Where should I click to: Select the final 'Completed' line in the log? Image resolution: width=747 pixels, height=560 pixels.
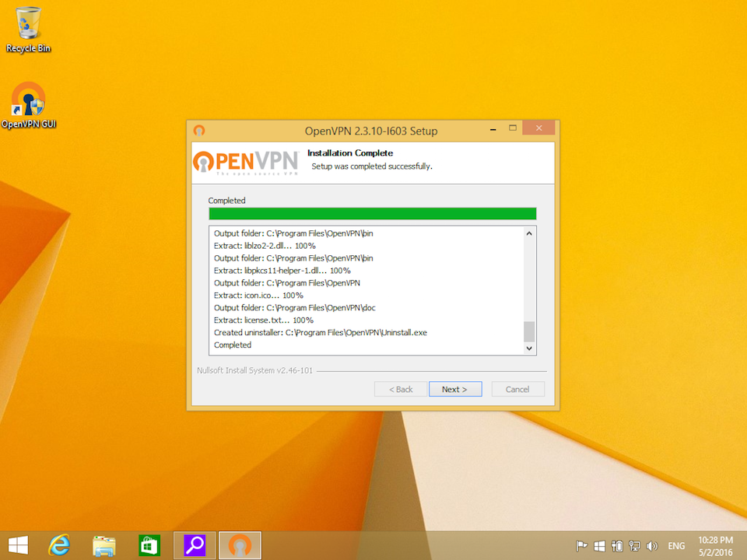233,345
